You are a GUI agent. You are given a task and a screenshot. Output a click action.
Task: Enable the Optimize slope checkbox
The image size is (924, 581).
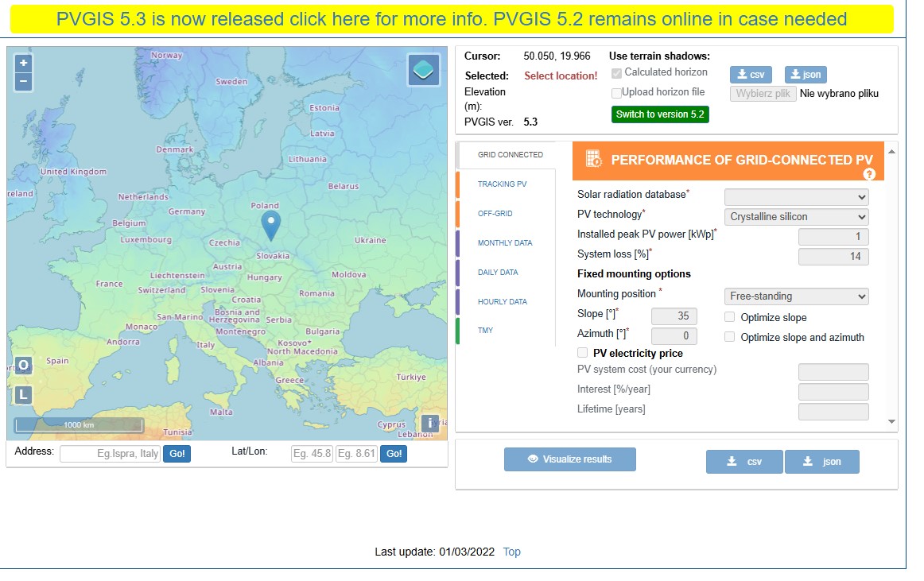pos(730,317)
